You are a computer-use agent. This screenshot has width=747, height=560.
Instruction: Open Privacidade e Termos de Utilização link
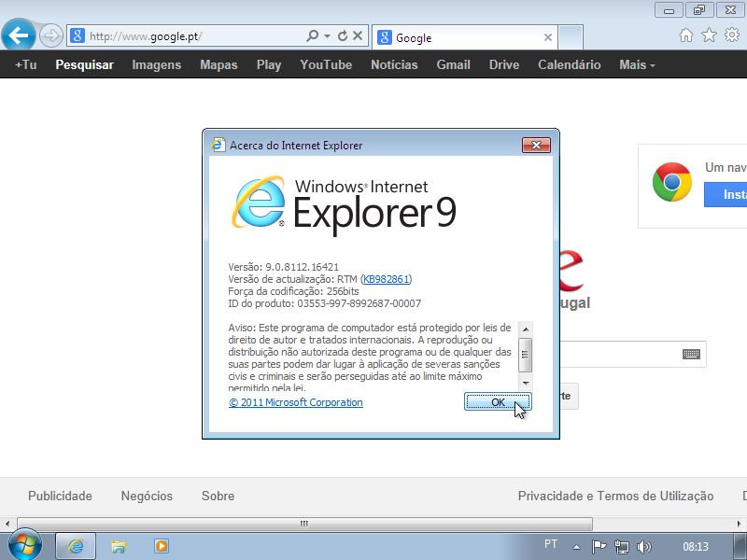click(615, 496)
